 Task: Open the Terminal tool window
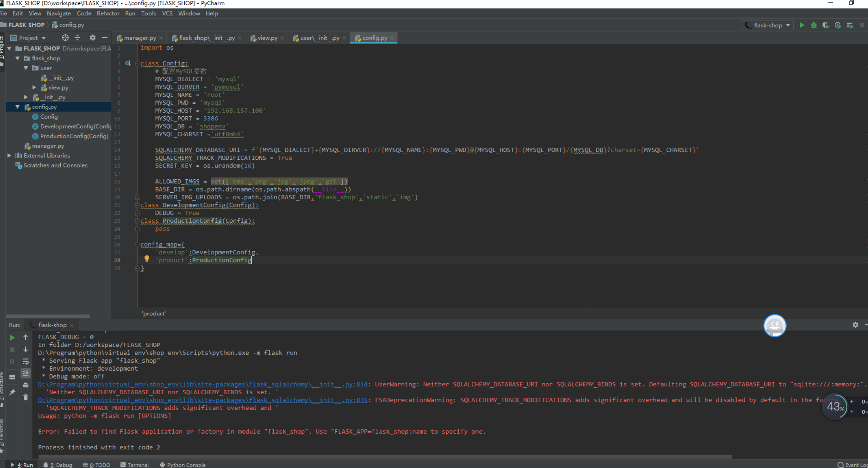pos(134,465)
